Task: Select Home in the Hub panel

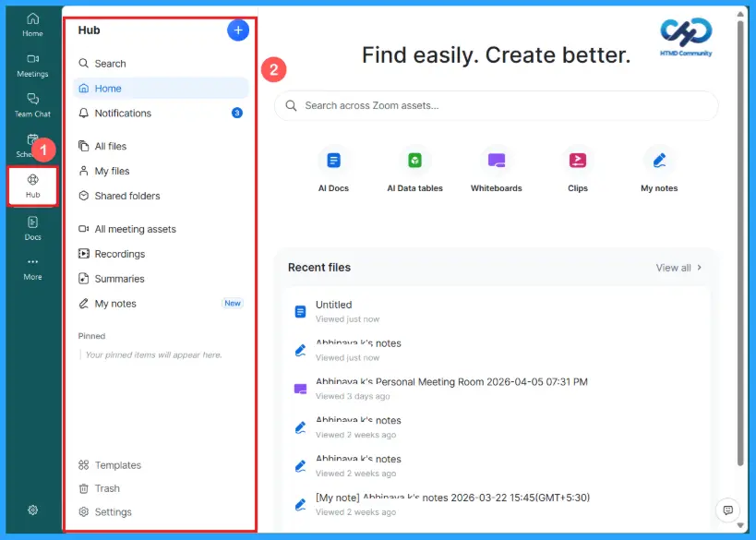Action: tap(161, 89)
